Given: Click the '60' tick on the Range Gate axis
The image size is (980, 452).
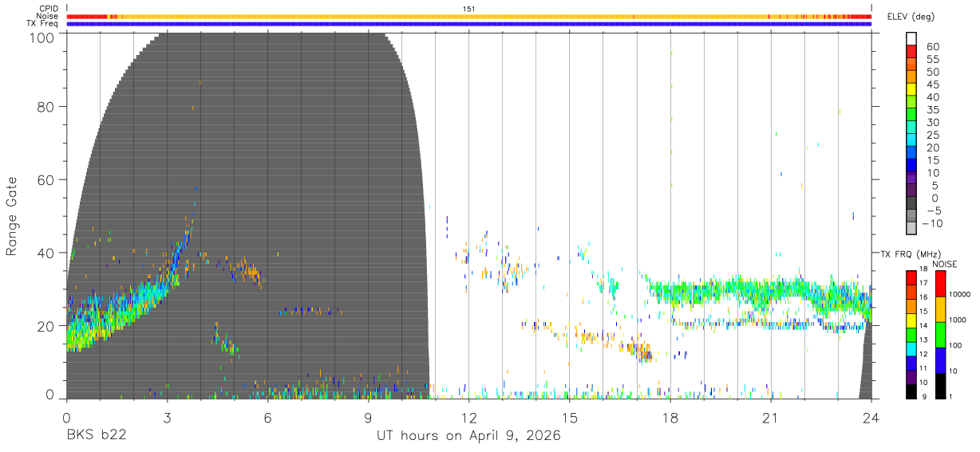Looking at the screenshot, I should point(45,179).
